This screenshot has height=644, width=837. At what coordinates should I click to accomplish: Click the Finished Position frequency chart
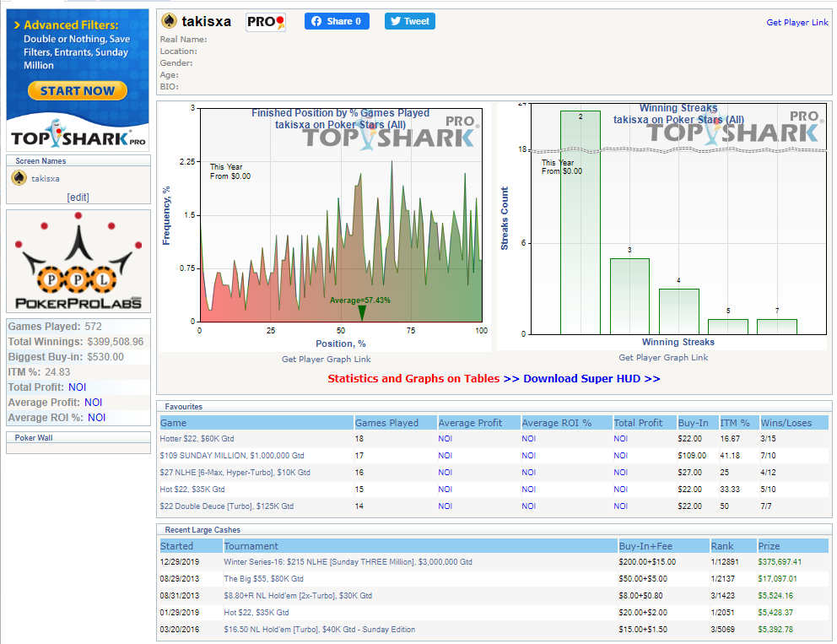tap(341, 215)
